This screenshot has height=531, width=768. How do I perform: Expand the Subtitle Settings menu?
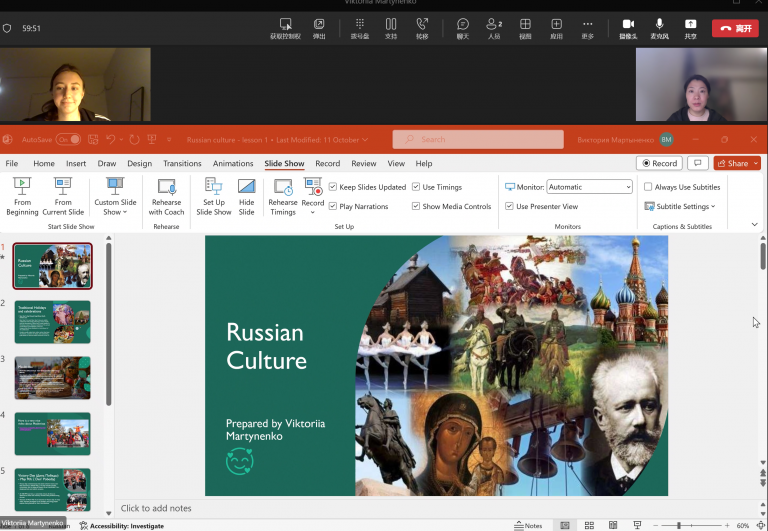683,207
